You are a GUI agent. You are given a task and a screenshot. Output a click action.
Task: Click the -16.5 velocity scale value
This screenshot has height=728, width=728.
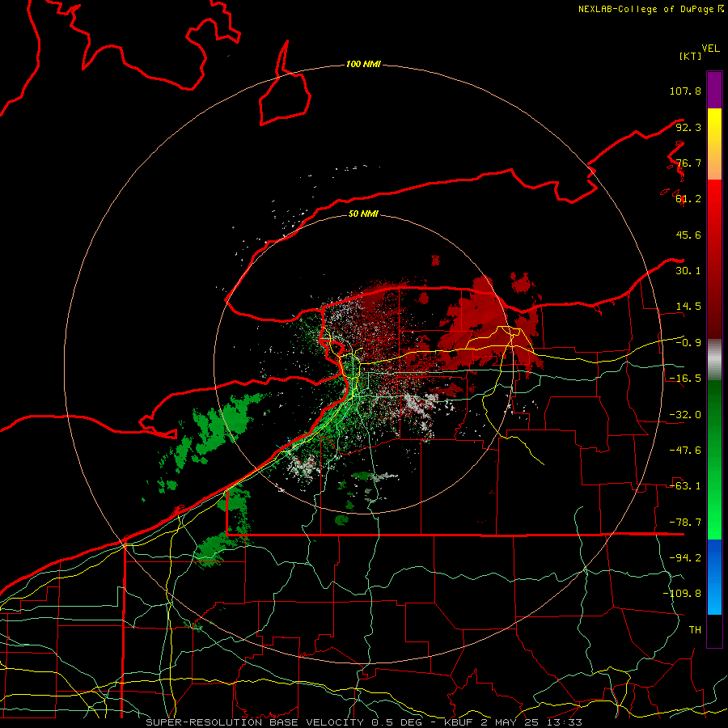[685, 379]
